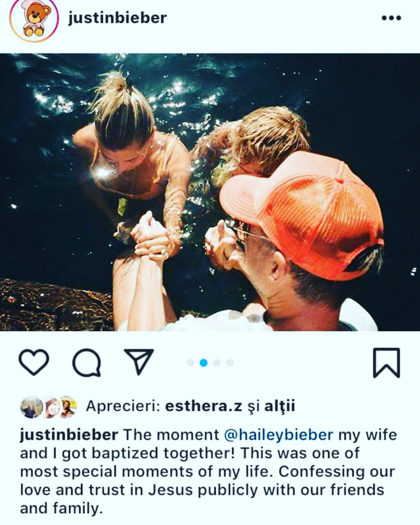Tap the baptism photo in the post
The image size is (420, 525).
click(210, 192)
